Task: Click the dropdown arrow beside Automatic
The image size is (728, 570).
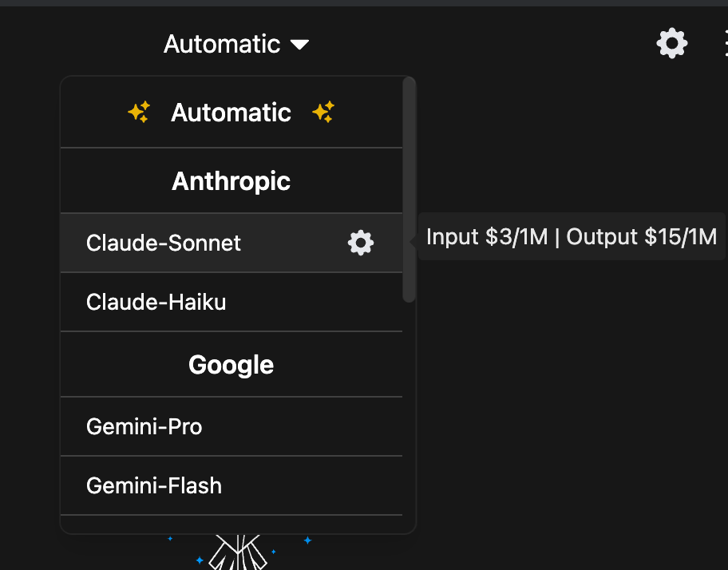Action: tap(299, 45)
